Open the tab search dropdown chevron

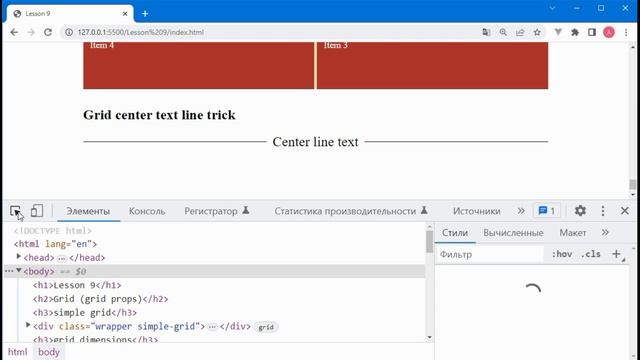[x=552, y=8]
